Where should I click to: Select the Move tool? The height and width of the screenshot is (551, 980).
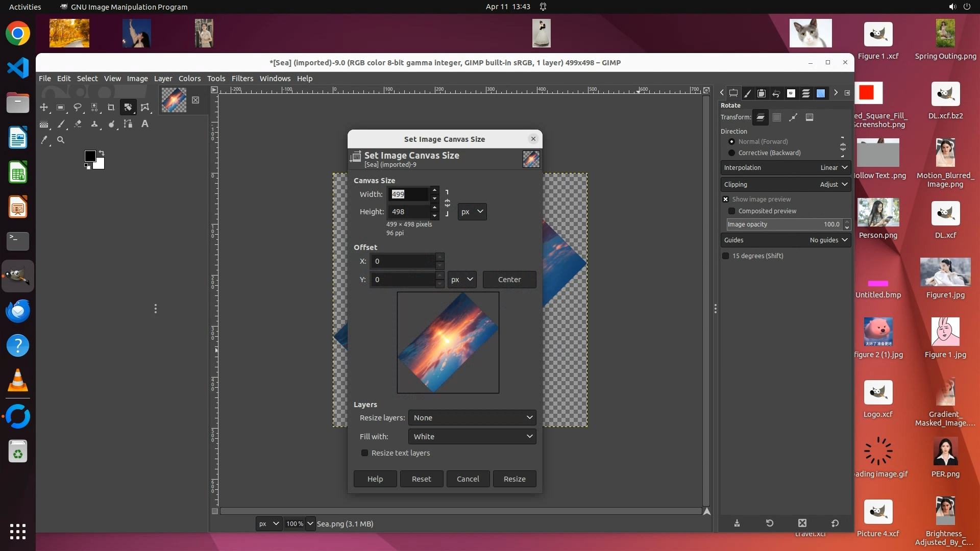[x=44, y=107]
